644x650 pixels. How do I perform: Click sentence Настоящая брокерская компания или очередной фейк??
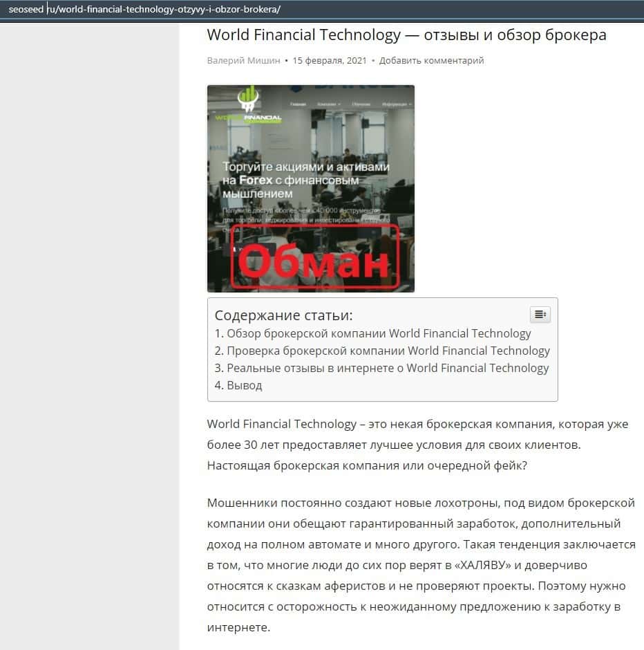coord(367,465)
